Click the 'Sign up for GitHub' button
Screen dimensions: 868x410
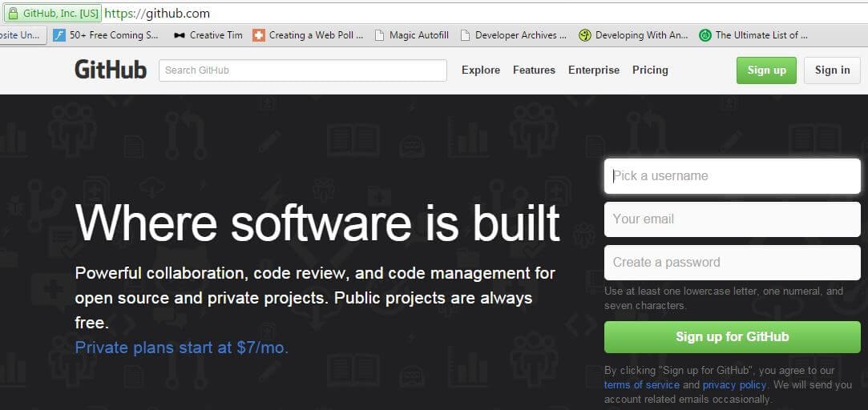point(733,337)
